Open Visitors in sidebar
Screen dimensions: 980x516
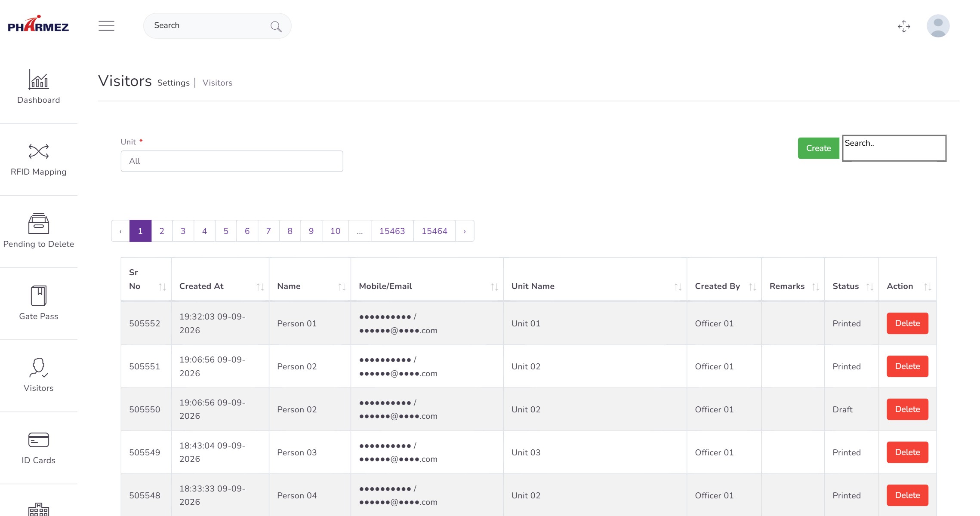pyautogui.click(x=39, y=375)
